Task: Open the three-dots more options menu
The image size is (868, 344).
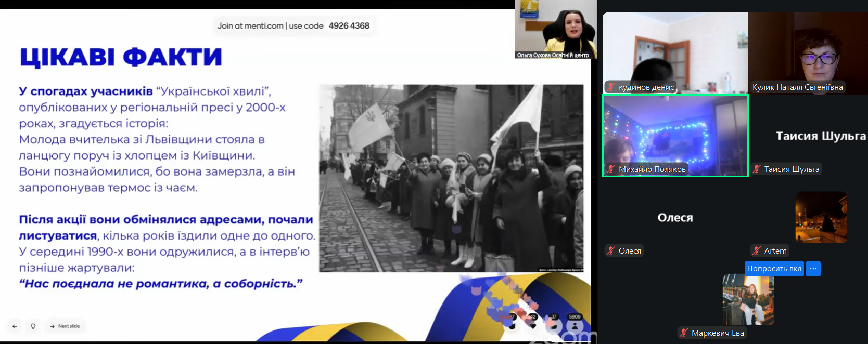Action: click(813, 269)
